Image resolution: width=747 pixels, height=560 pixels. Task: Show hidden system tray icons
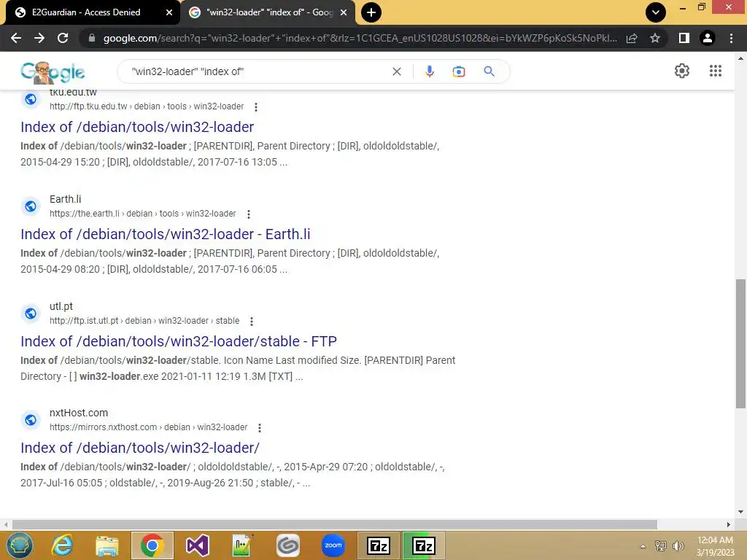[643, 546]
